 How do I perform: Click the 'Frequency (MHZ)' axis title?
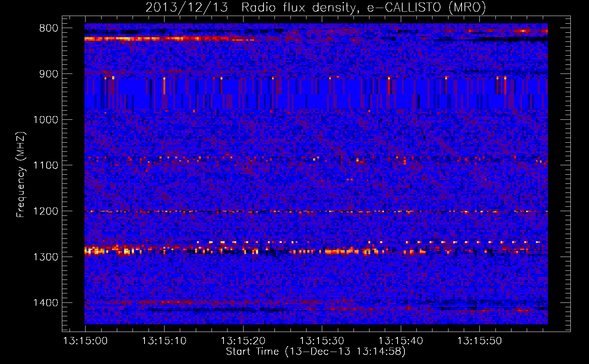[21, 175]
